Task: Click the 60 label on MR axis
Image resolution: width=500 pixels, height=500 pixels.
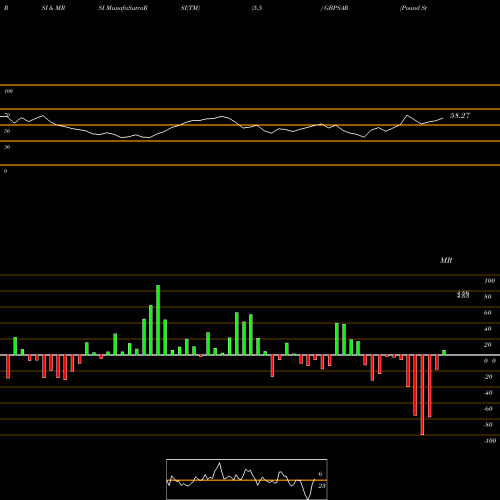Action: 488,313
